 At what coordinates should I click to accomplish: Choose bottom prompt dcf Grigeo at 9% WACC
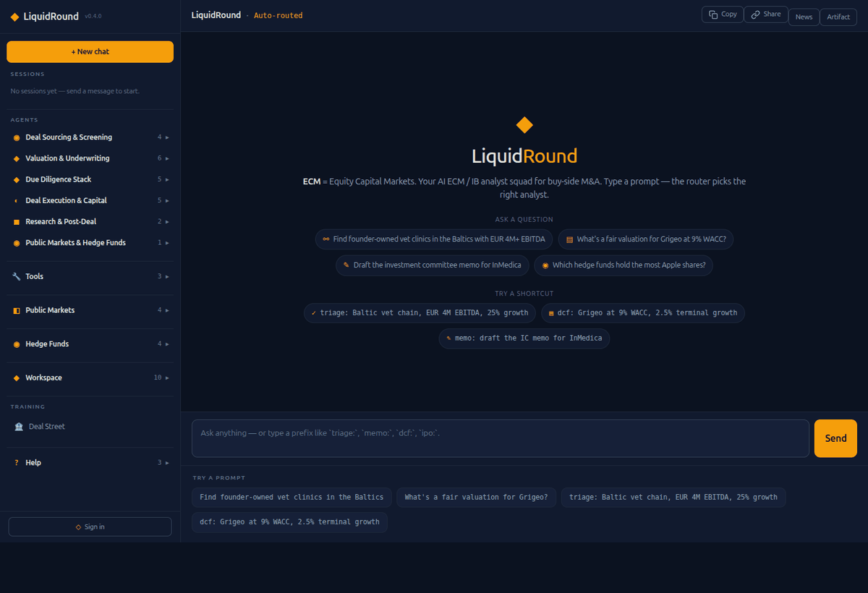(289, 522)
